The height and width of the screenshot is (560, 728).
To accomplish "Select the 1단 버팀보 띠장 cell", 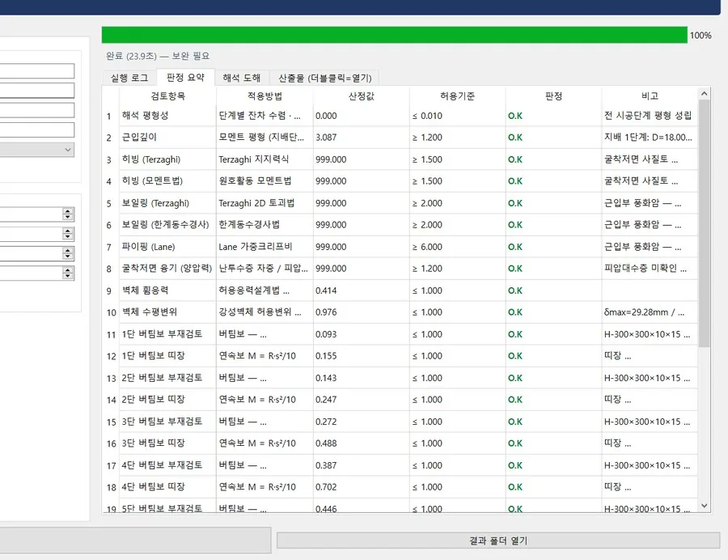I will 167,356.
